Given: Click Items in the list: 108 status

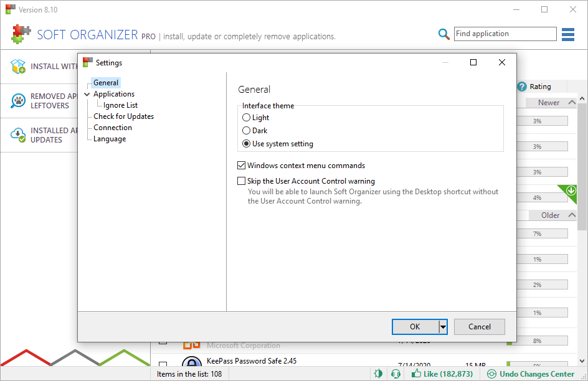Looking at the screenshot, I should pyautogui.click(x=189, y=374).
